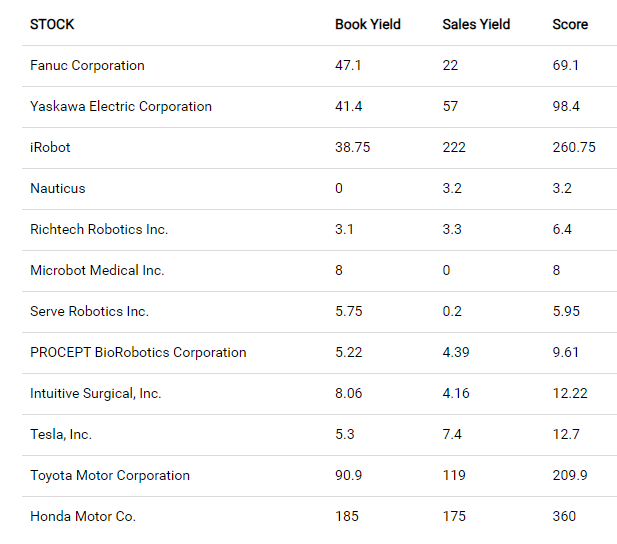Click iRobot's score value 260.75
The image size is (617, 544).
574,147
